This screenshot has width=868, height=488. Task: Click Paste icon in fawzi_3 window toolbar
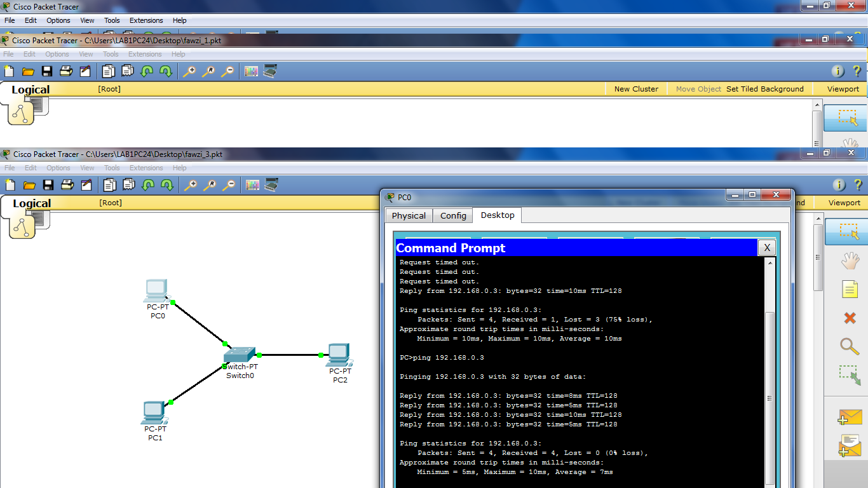[129, 185]
